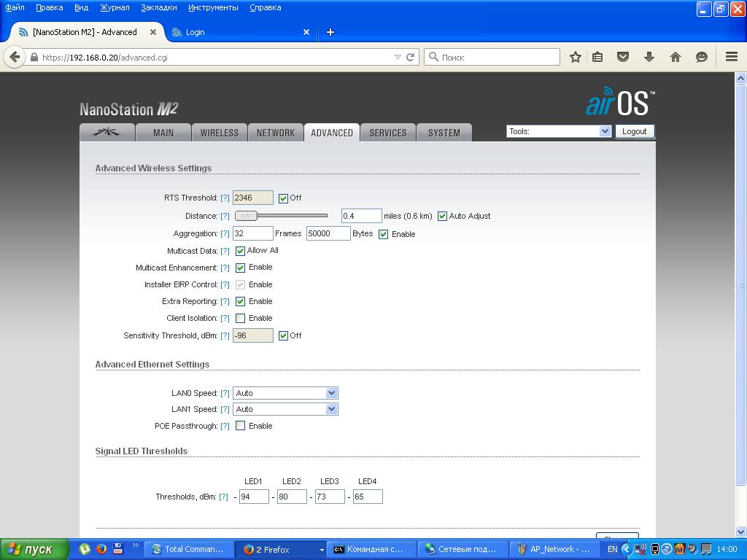Viewport: 747px width, 560px height.
Task: Open the Firefox hamburger menu
Action: click(732, 57)
